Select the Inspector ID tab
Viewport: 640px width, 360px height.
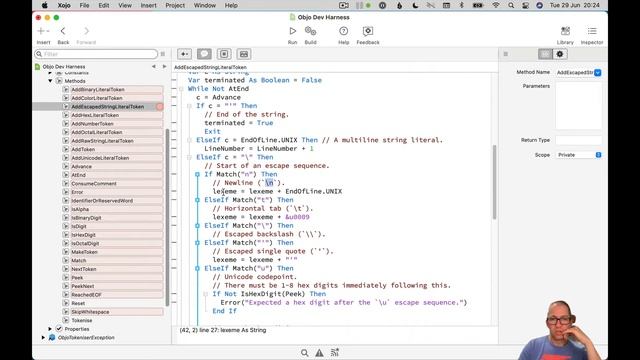(545, 54)
